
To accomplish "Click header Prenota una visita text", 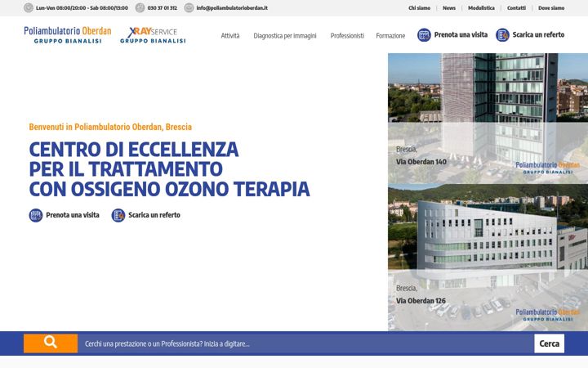I will [x=461, y=34].
